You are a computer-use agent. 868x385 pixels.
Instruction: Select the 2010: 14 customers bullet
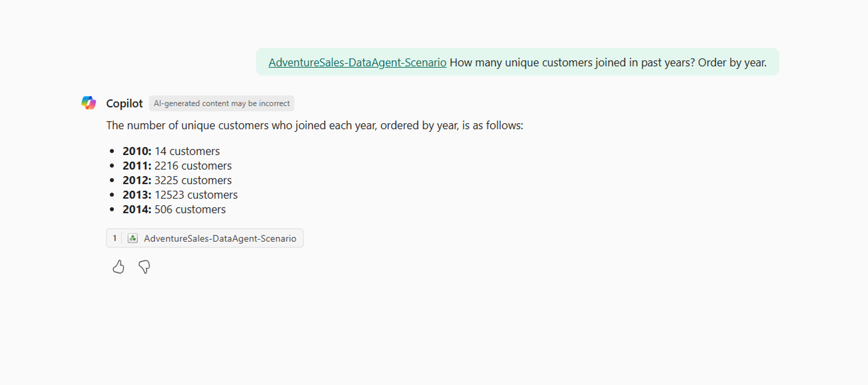click(x=171, y=151)
